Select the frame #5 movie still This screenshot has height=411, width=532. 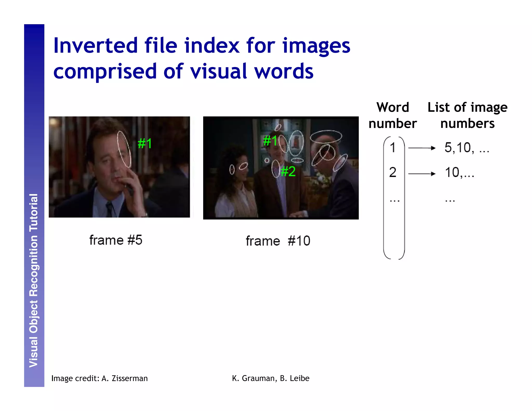coord(119,167)
